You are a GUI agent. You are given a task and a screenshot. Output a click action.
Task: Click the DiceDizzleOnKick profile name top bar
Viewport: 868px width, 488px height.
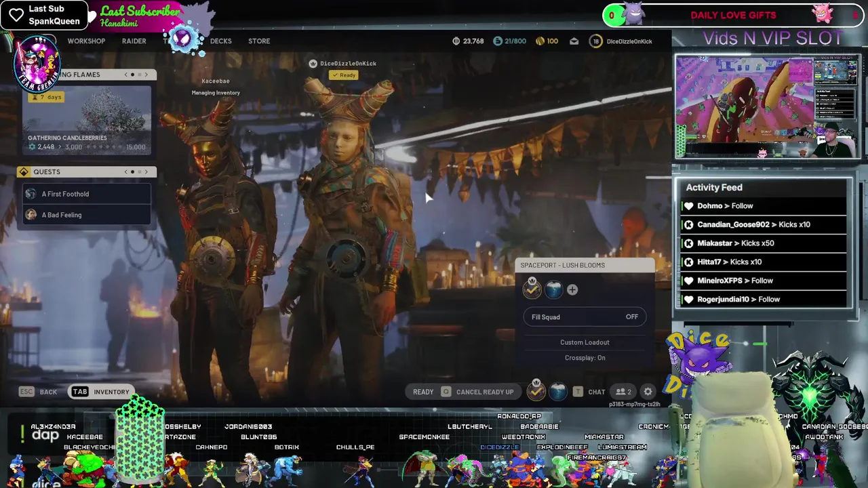tap(629, 41)
